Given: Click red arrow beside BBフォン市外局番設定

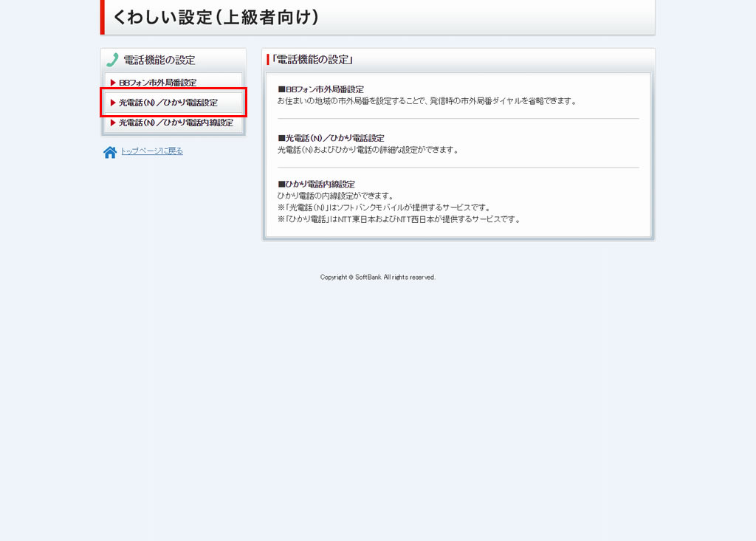Looking at the screenshot, I should (113, 83).
